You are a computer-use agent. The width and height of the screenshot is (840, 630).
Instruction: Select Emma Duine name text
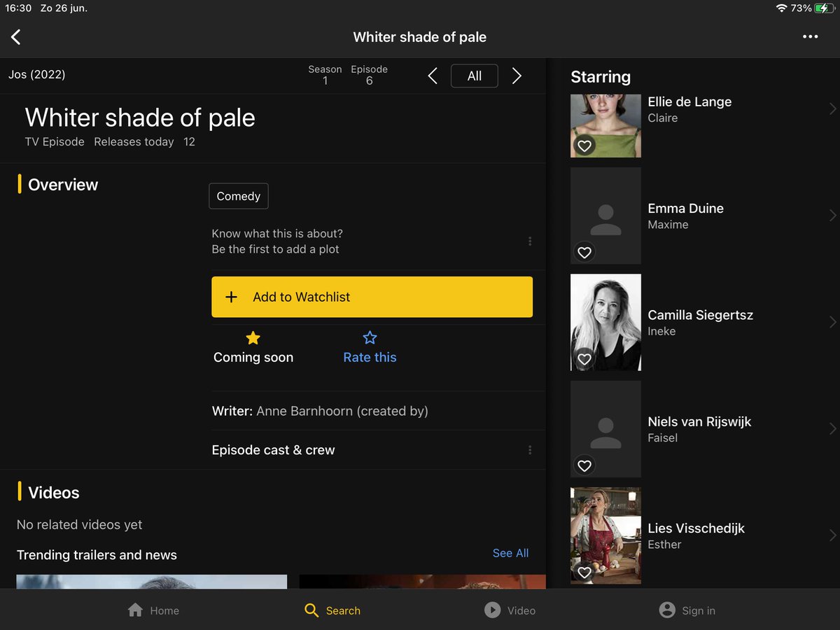click(x=685, y=209)
